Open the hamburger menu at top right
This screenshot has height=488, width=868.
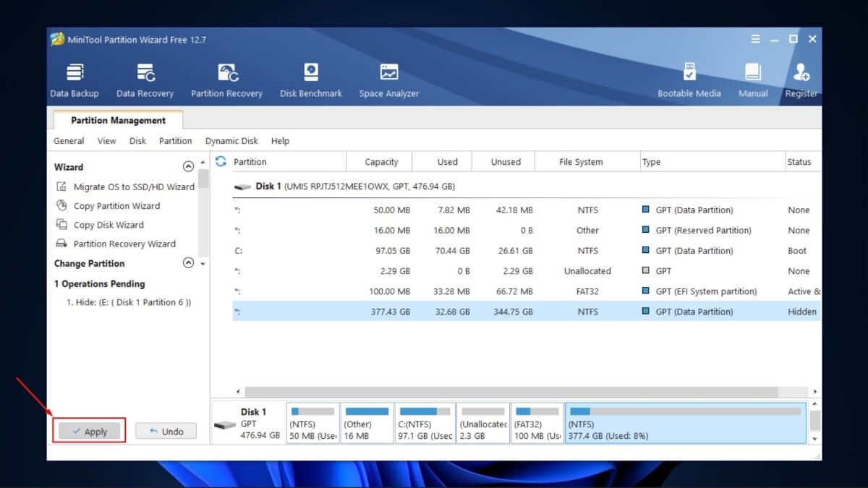[755, 39]
